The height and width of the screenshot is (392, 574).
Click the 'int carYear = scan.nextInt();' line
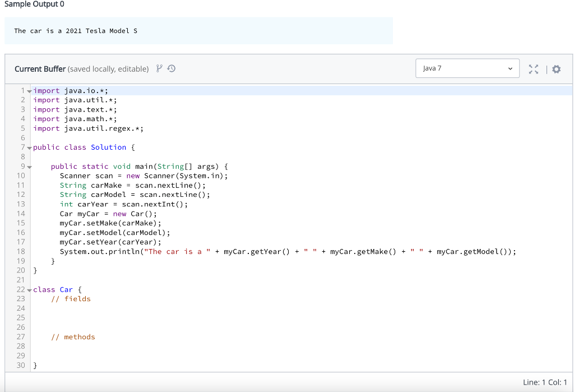124,204
